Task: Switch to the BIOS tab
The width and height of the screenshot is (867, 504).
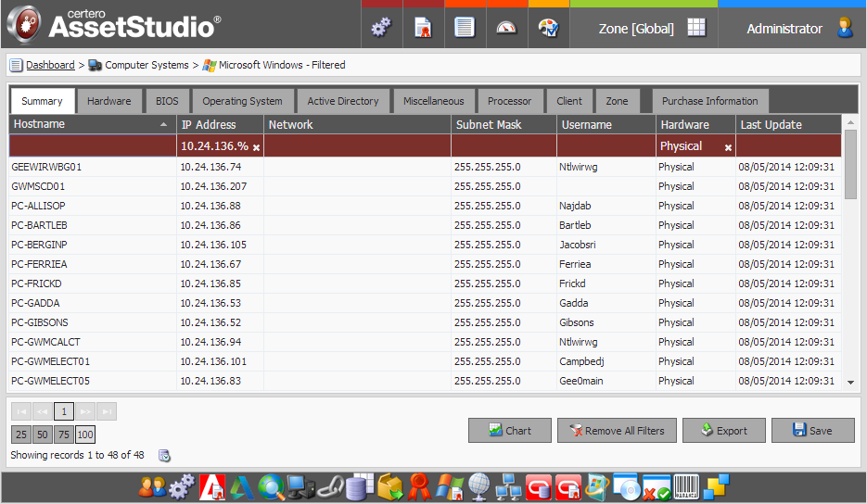Action: [x=167, y=101]
